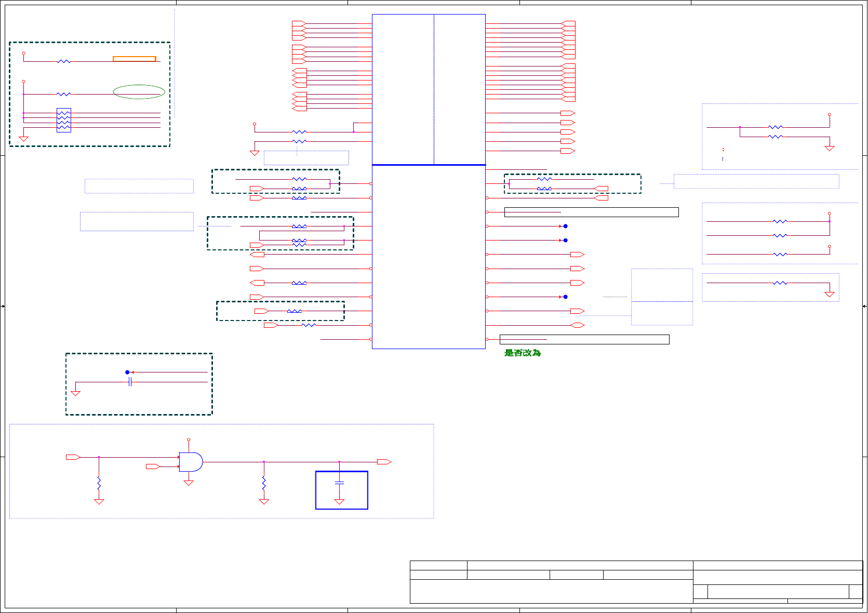
Task: Select the capacitor inside the solid blue box
Action: [x=339, y=483]
